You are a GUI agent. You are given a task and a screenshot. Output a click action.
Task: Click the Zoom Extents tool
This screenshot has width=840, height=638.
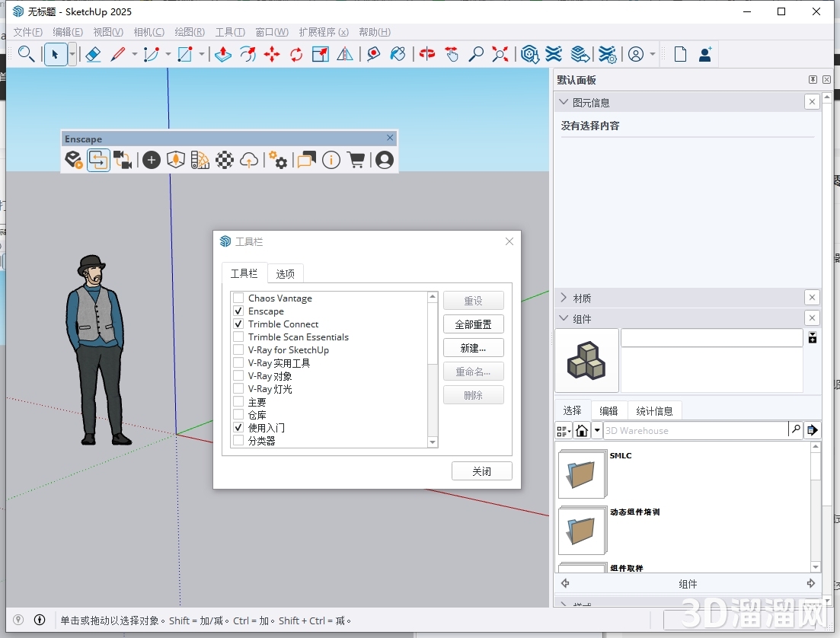(x=500, y=54)
